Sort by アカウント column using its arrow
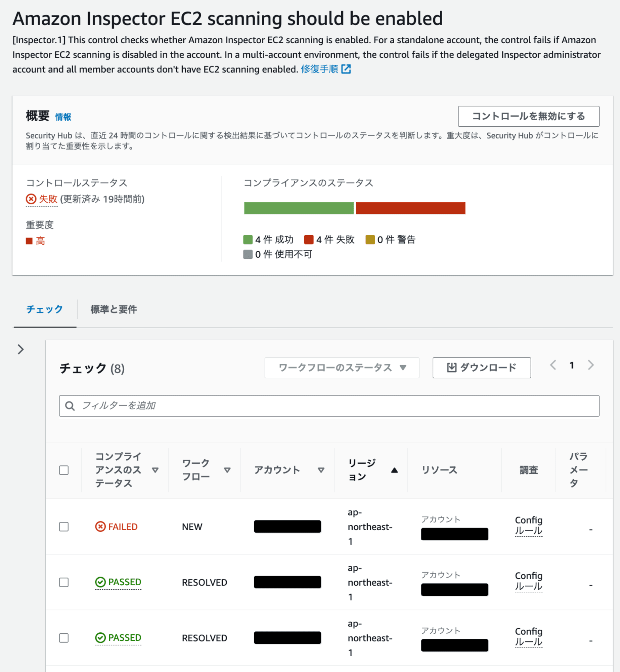This screenshot has width=620, height=672. (321, 470)
